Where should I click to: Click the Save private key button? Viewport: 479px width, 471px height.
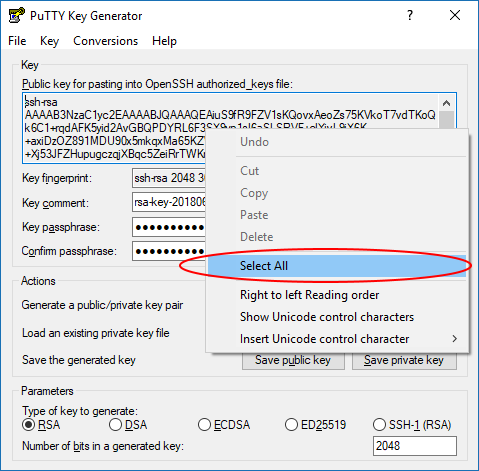tap(404, 361)
